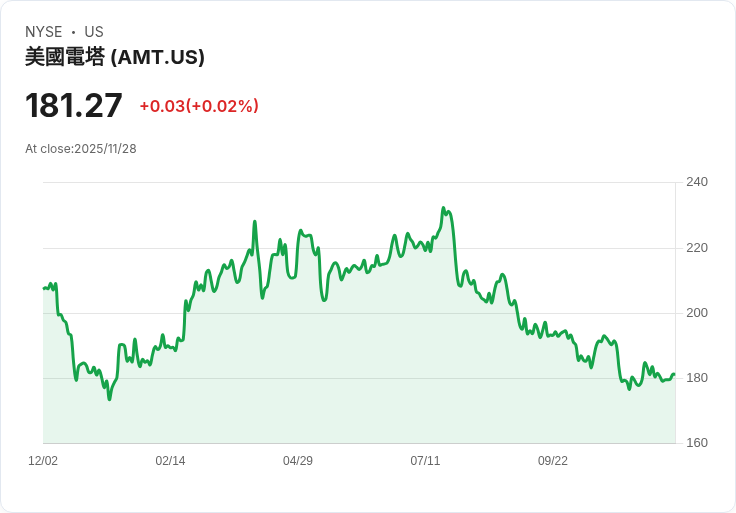Click the 160 y-axis label

pos(697,443)
